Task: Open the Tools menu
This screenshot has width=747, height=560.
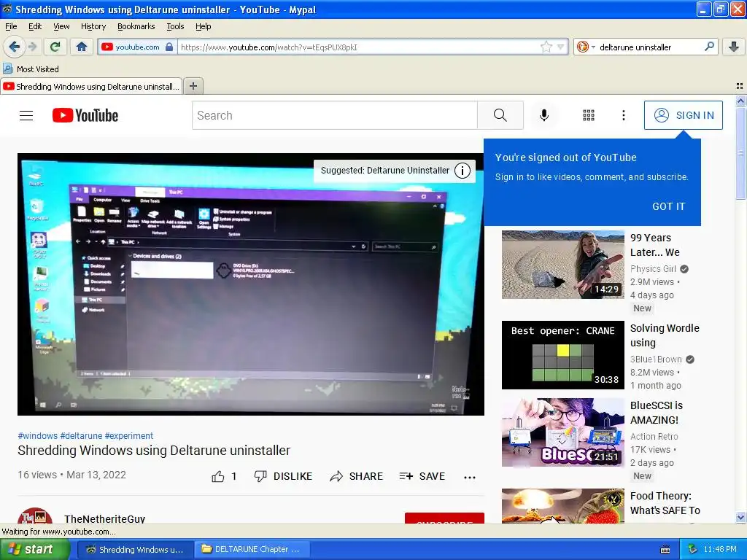Action: click(175, 26)
